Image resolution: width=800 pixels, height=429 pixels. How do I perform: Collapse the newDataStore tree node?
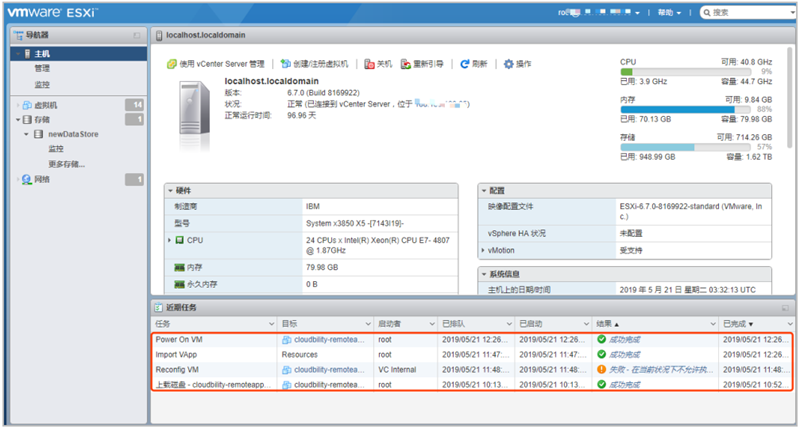point(27,134)
